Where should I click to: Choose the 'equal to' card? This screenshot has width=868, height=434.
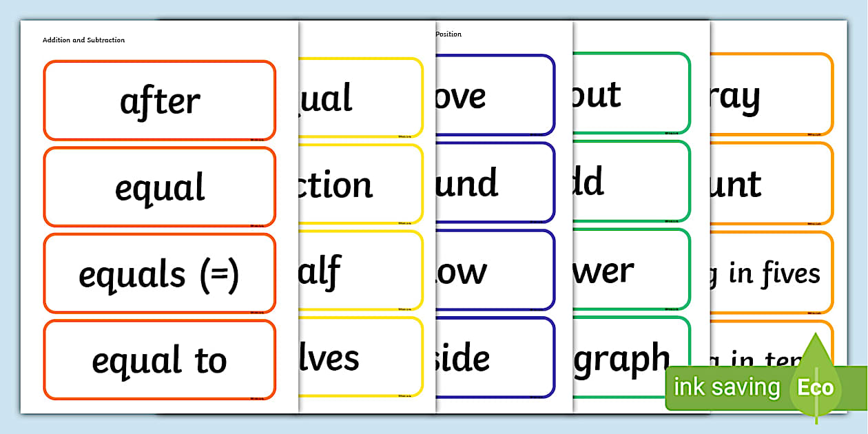click(159, 359)
